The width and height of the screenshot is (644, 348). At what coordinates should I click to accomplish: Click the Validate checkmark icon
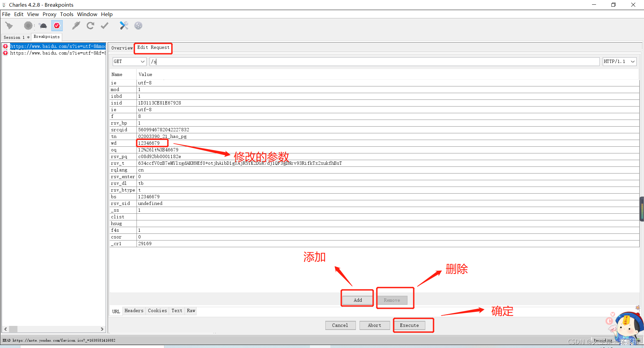tap(105, 25)
